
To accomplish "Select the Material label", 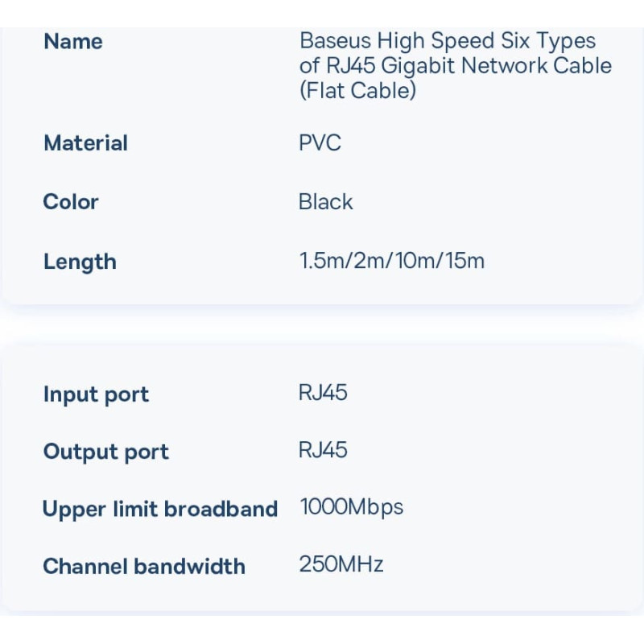I will [x=85, y=143].
